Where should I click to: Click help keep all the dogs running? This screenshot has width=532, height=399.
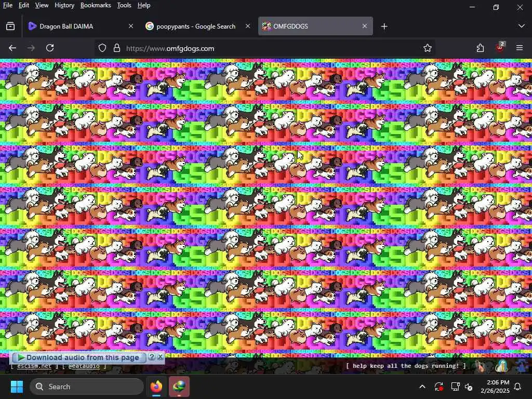pyautogui.click(x=406, y=366)
